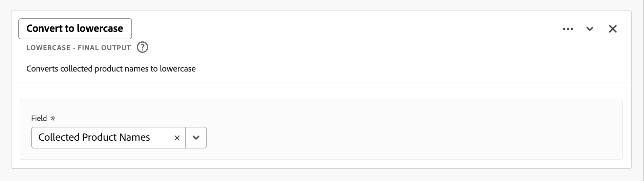Click the help question mark icon
644x181 pixels.
tap(143, 47)
